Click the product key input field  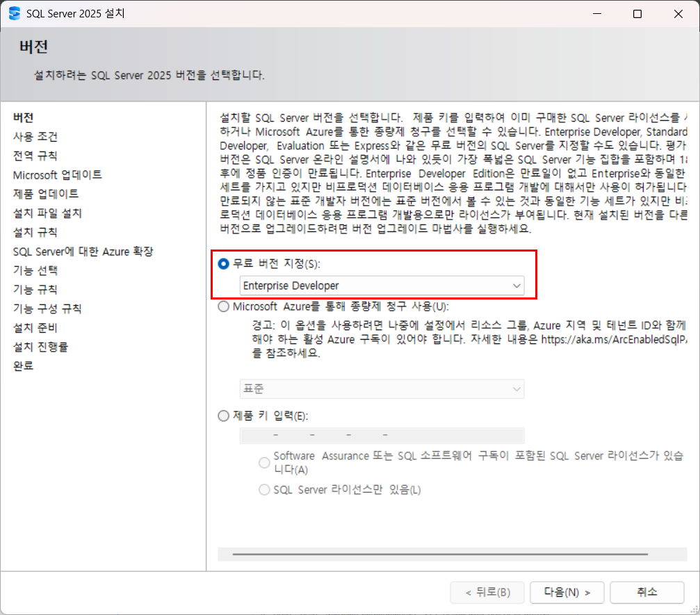(382, 435)
